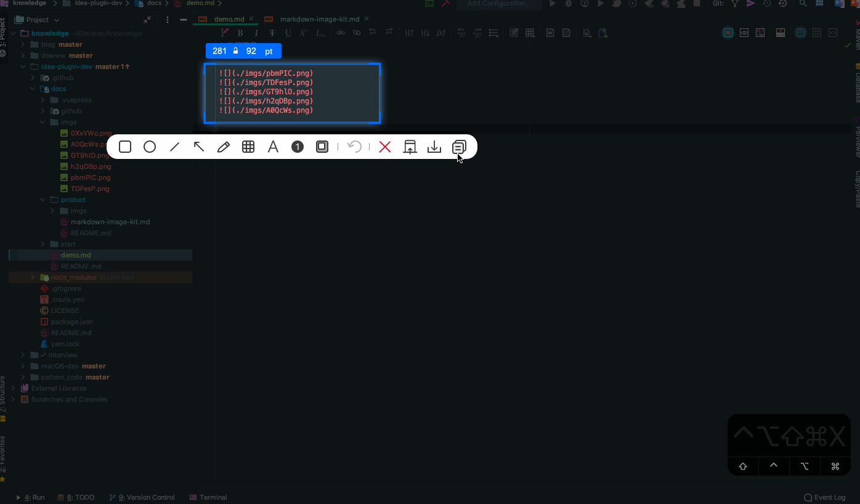Select the pencil annotation tool

(224, 147)
